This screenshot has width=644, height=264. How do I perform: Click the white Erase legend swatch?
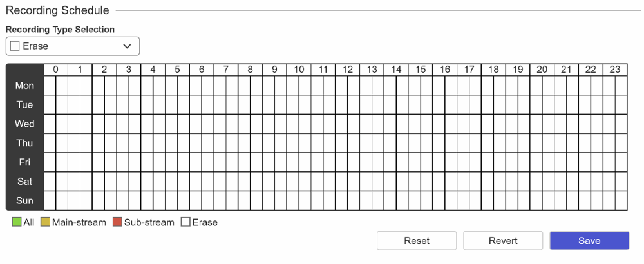(185, 222)
